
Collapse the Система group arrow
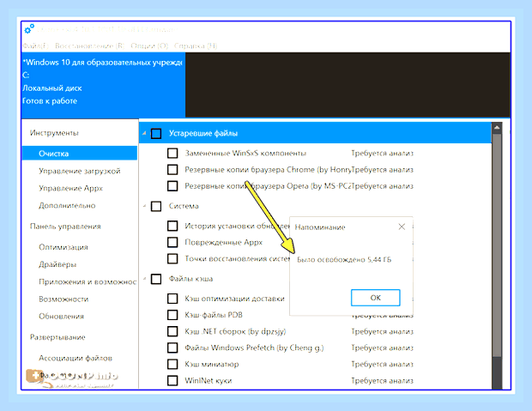[x=144, y=206]
